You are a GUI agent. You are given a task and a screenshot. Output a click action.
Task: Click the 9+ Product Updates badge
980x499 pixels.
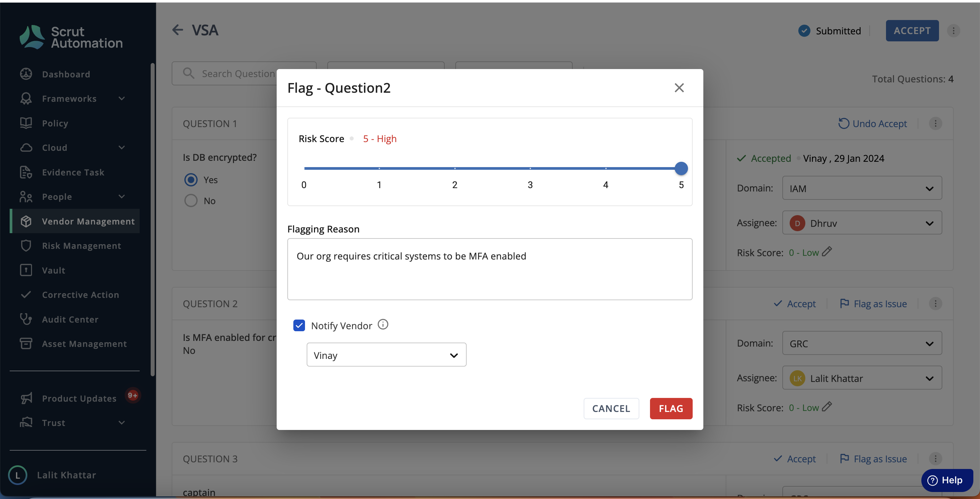click(132, 396)
